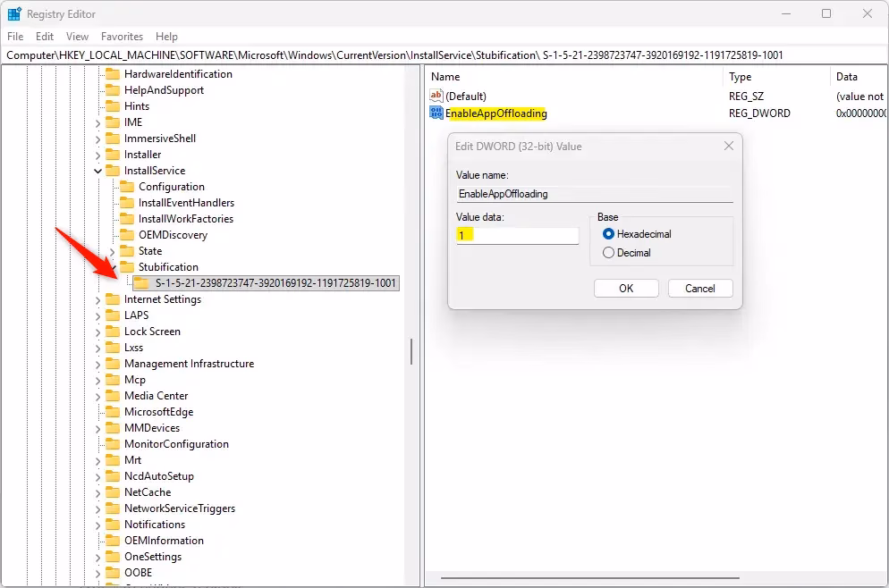889x588 pixels.
Task: Click the Value data input field
Action: [x=517, y=235]
